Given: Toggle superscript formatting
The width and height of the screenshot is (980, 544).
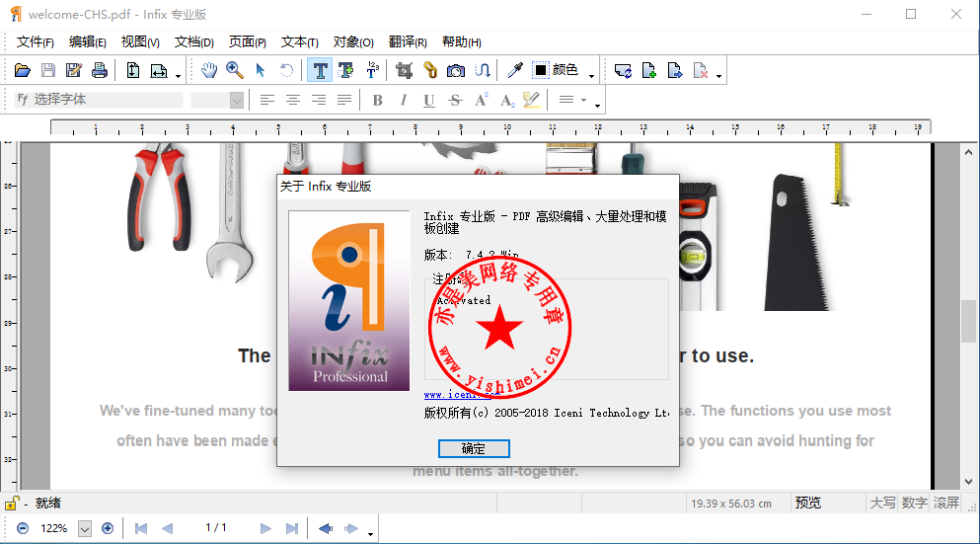Looking at the screenshot, I should [x=481, y=100].
